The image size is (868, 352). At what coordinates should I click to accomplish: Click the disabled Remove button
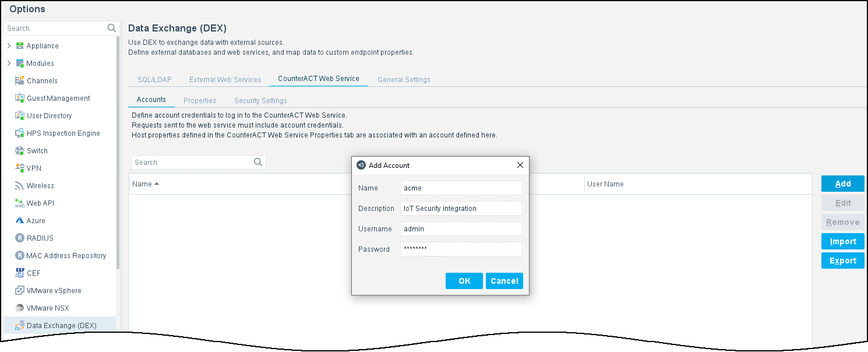click(843, 222)
